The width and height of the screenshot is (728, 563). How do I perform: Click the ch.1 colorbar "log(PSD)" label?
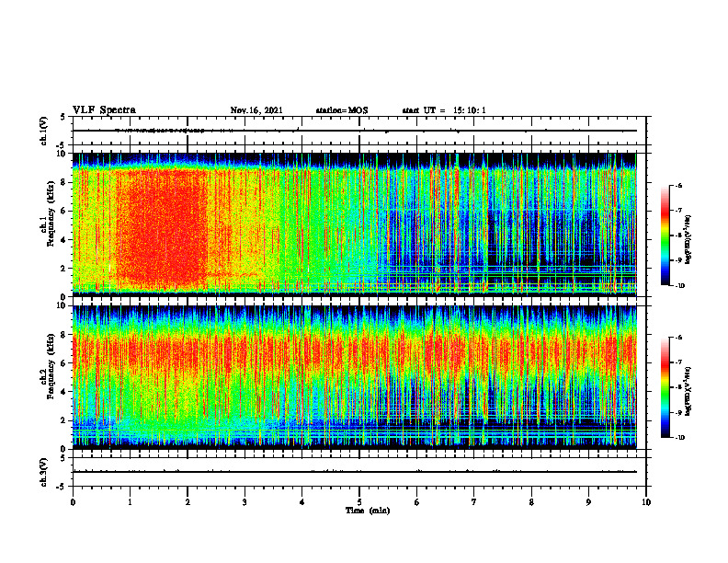[x=688, y=239]
